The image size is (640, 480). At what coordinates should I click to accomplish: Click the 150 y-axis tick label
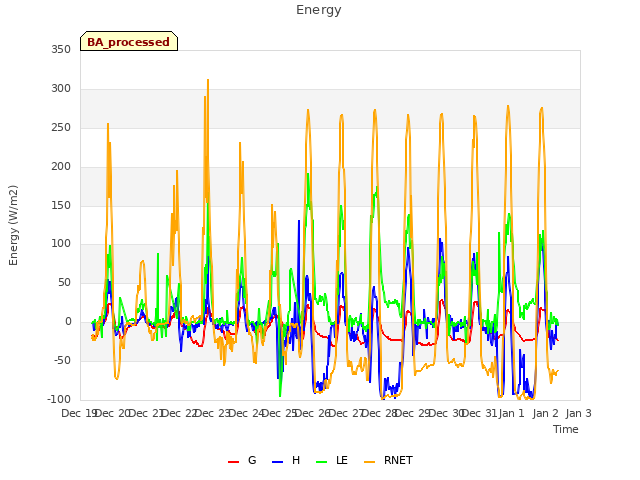(x=61, y=205)
